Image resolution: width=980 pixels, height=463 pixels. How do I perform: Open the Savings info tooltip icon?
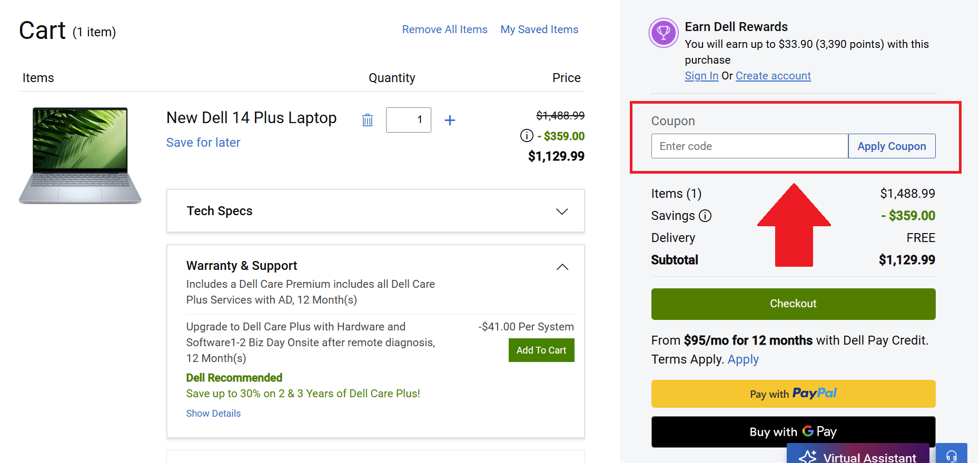coord(706,216)
